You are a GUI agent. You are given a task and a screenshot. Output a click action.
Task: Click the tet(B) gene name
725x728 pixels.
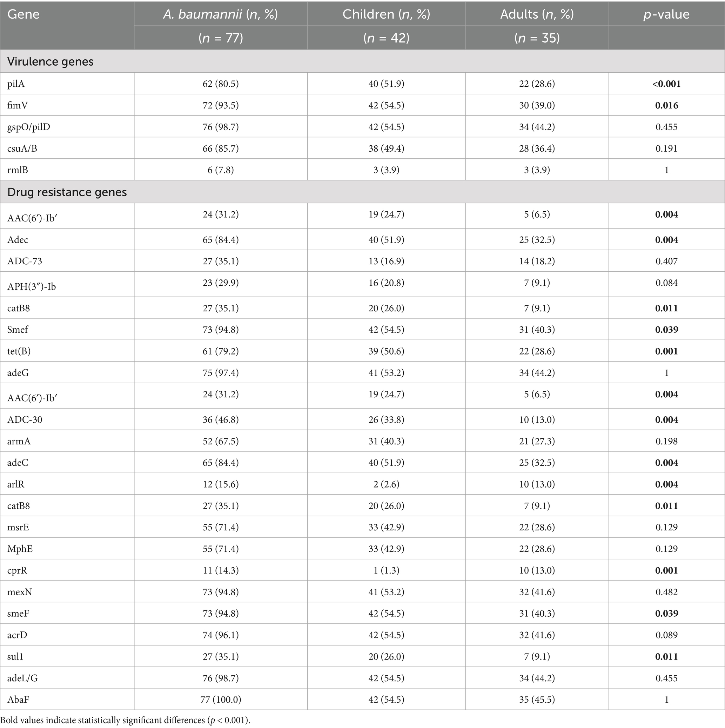click(19, 351)
